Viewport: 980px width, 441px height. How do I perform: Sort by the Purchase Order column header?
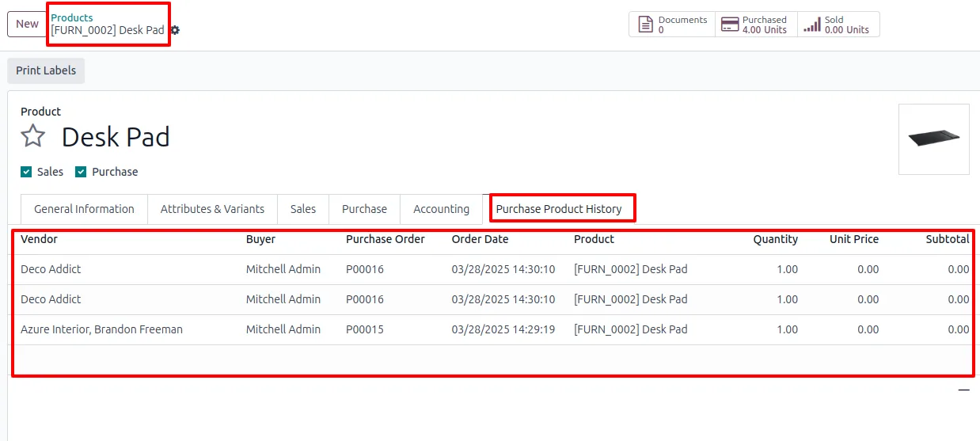pyautogui.click(x=386, y=239)
